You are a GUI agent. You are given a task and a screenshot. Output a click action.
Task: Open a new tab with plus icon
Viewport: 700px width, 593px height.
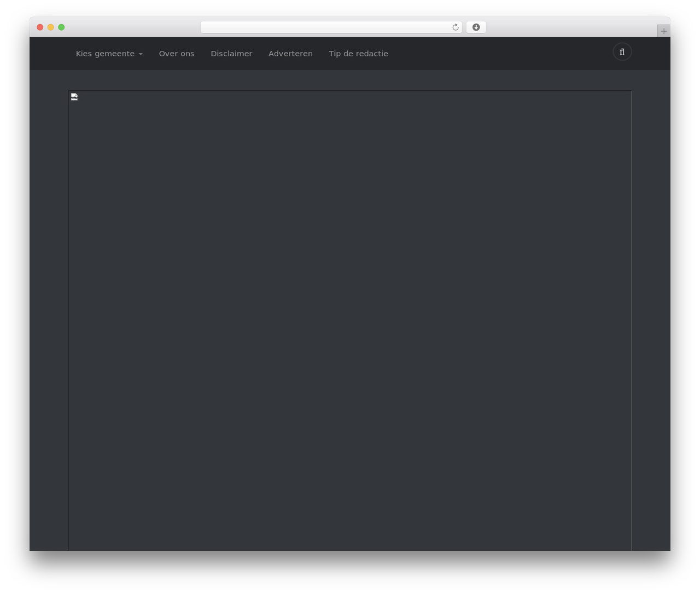point(663,31)
